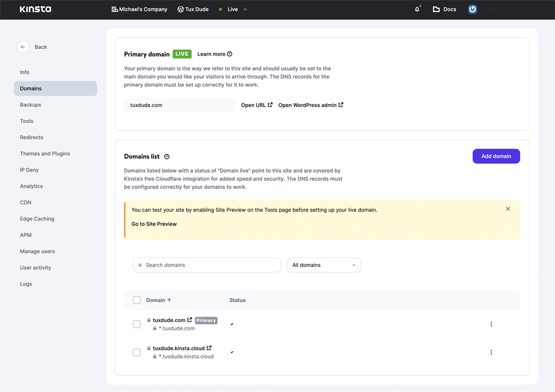
Task: Open the All domains filter dropdown
Action: 324,265
